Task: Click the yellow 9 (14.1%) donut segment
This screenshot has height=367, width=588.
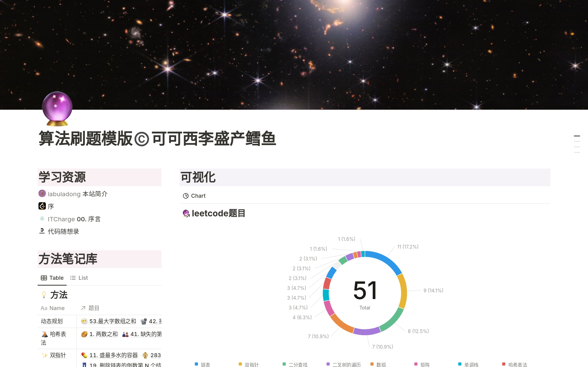Action: pyautogui.click(x=403, y=291)
